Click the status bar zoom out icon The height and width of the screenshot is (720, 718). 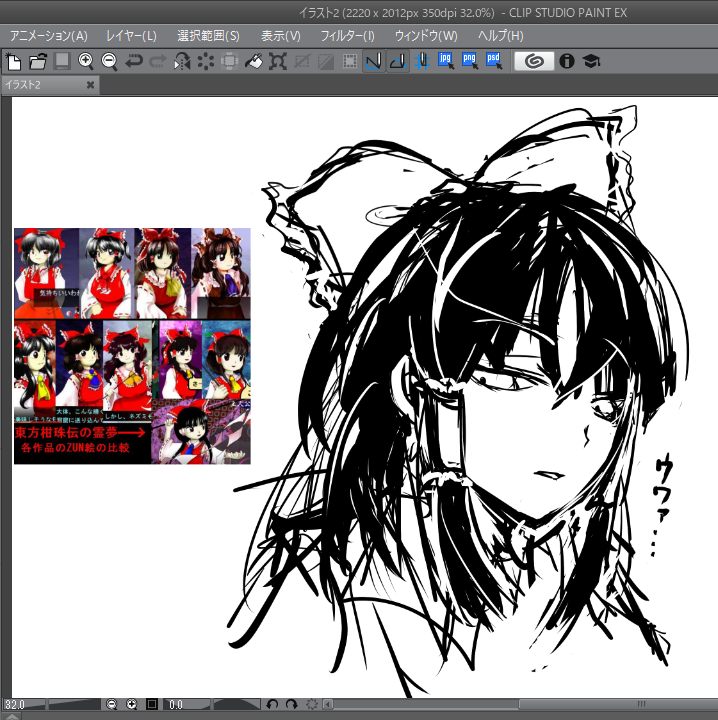112,704
